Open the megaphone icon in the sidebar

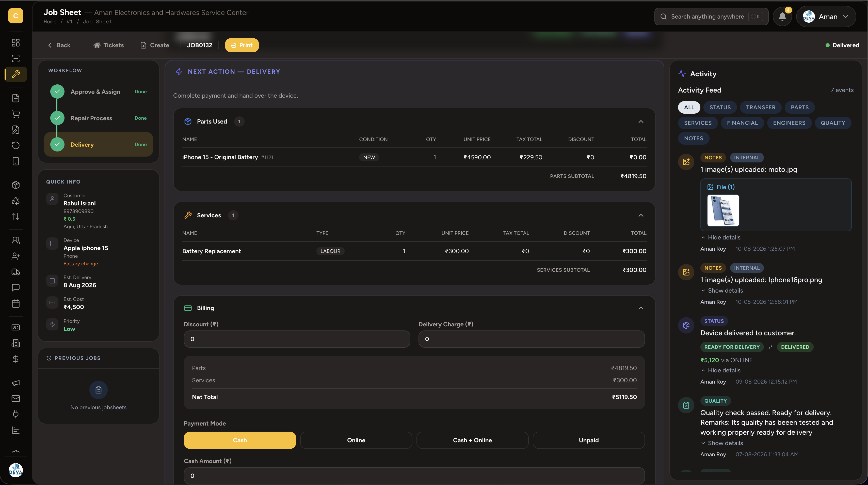(15, 383)
